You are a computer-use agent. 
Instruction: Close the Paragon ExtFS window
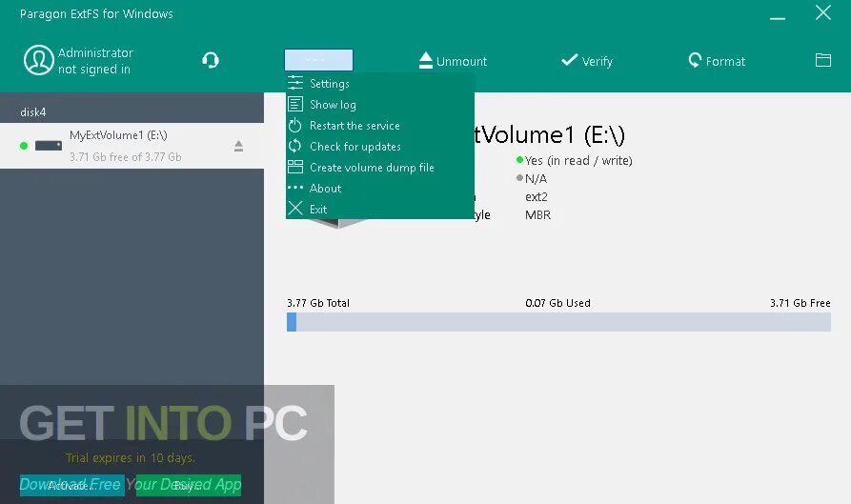[823, 13]
